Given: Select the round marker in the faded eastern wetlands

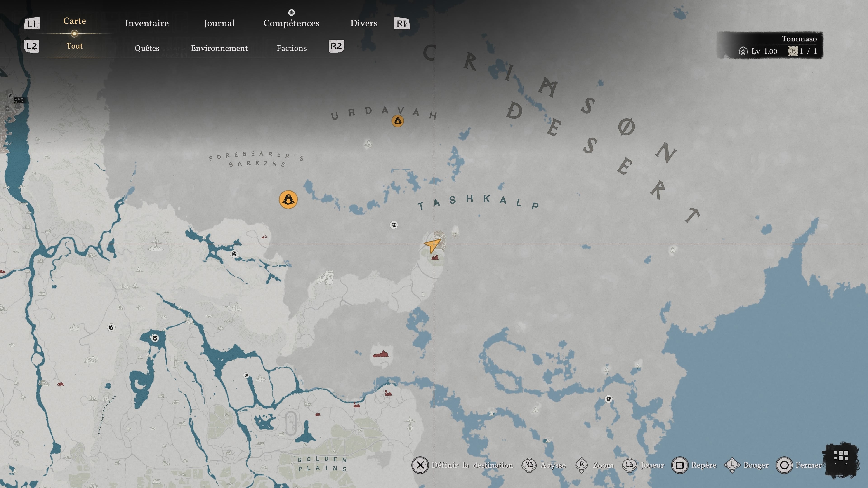Looking at the screenshot, I should click(x=608, y=399).
